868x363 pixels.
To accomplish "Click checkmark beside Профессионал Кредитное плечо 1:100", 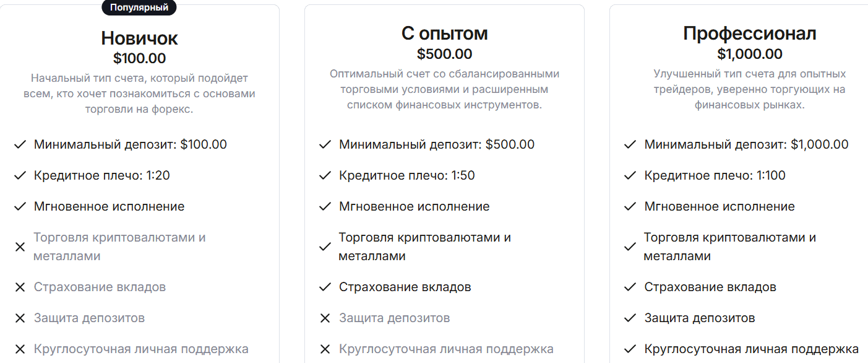I will [630, 175].
